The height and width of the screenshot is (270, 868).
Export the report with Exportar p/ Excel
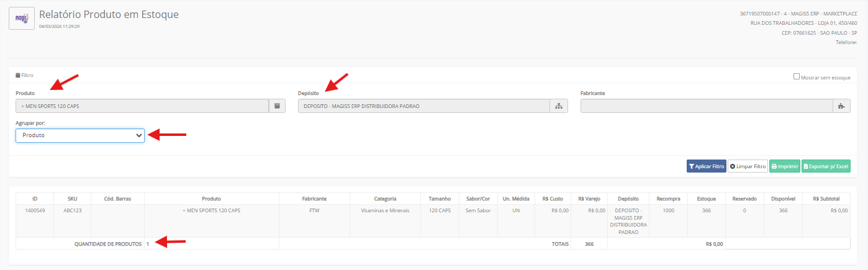click(826, 166)
